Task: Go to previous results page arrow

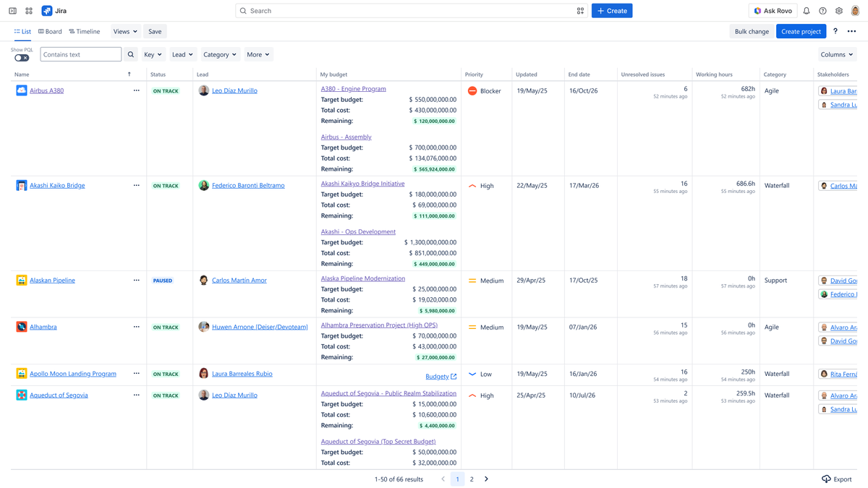Action: click(443, 479)
